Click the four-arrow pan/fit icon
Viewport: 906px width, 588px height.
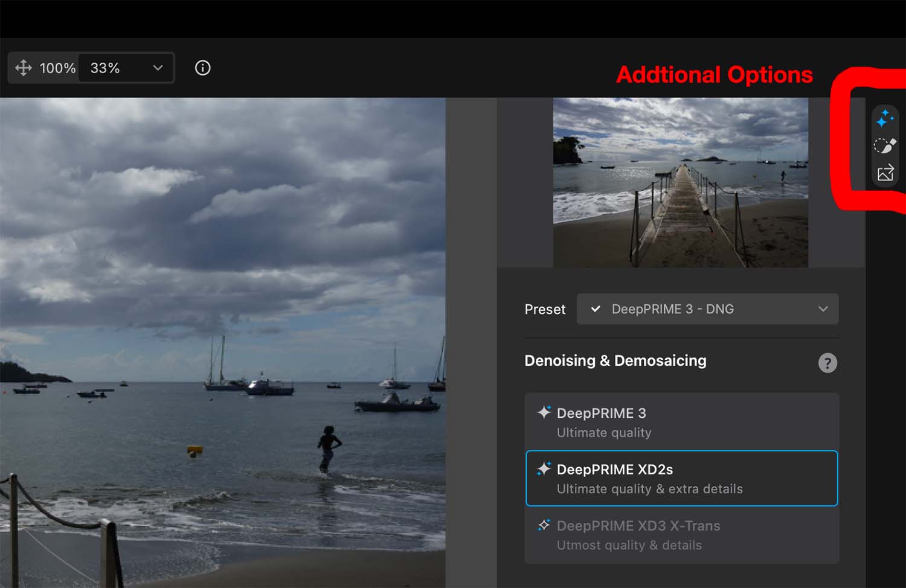[x=24, y=68]
